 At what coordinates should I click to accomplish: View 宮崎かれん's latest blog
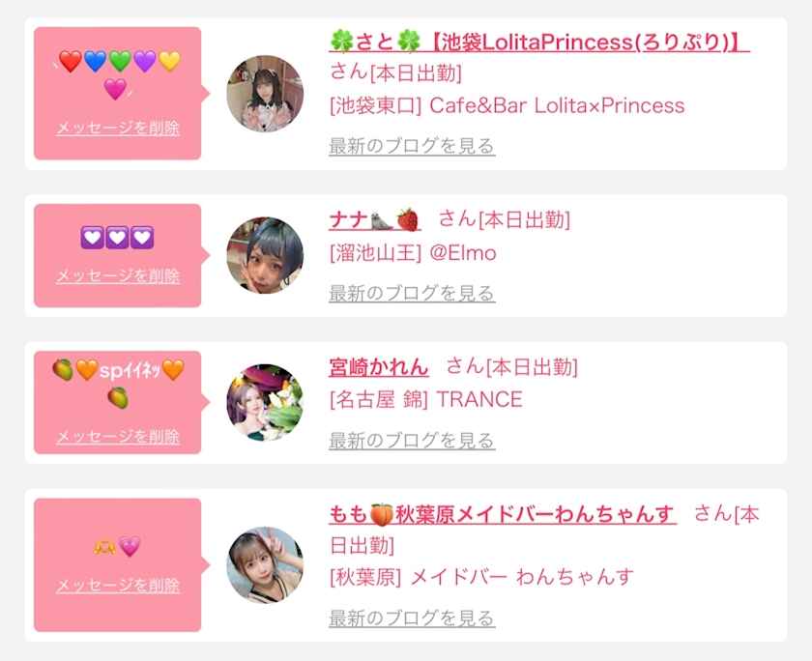click(x=412, y=441)
